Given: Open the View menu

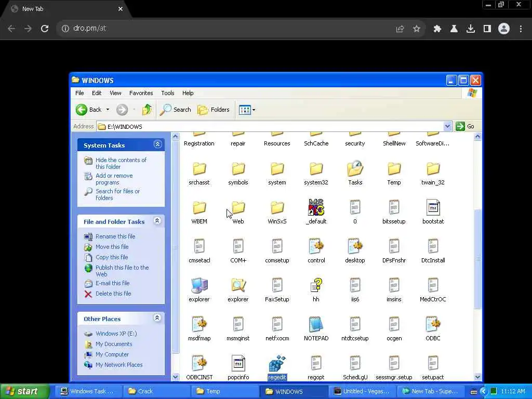Looking at the screenshot, I should click(x=115, y=93).
